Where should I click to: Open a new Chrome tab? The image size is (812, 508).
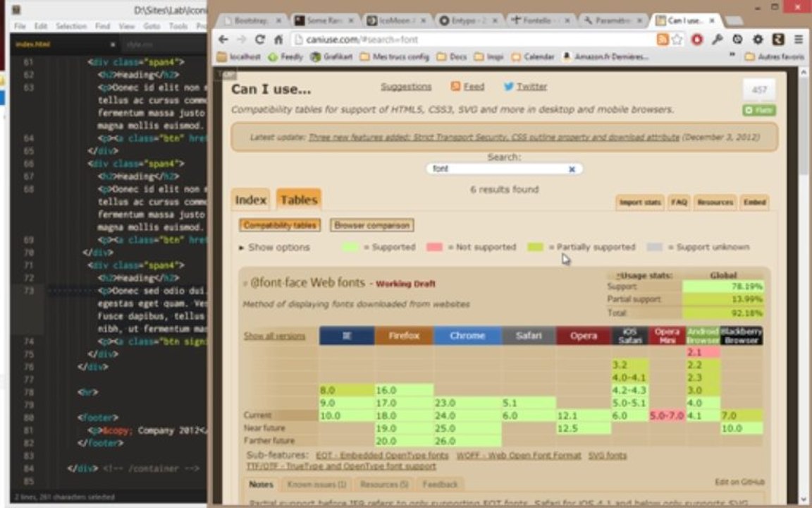[x=734, y=20]
